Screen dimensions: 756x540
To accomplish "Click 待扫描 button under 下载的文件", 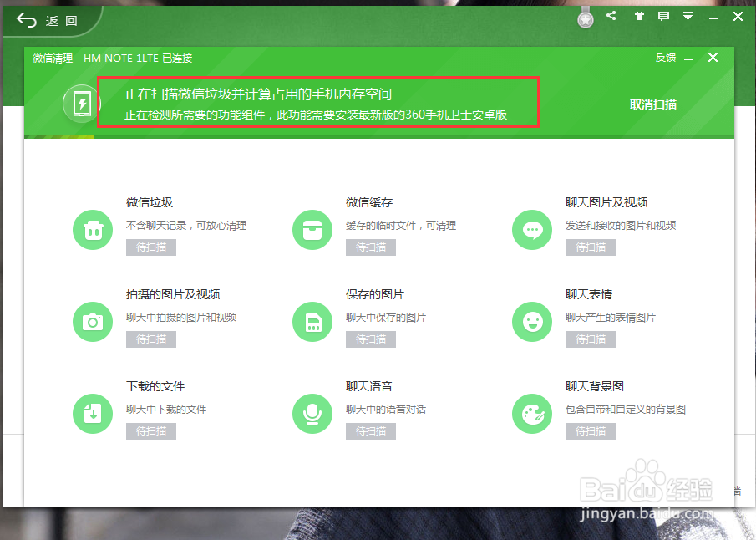I will point(151,431).
